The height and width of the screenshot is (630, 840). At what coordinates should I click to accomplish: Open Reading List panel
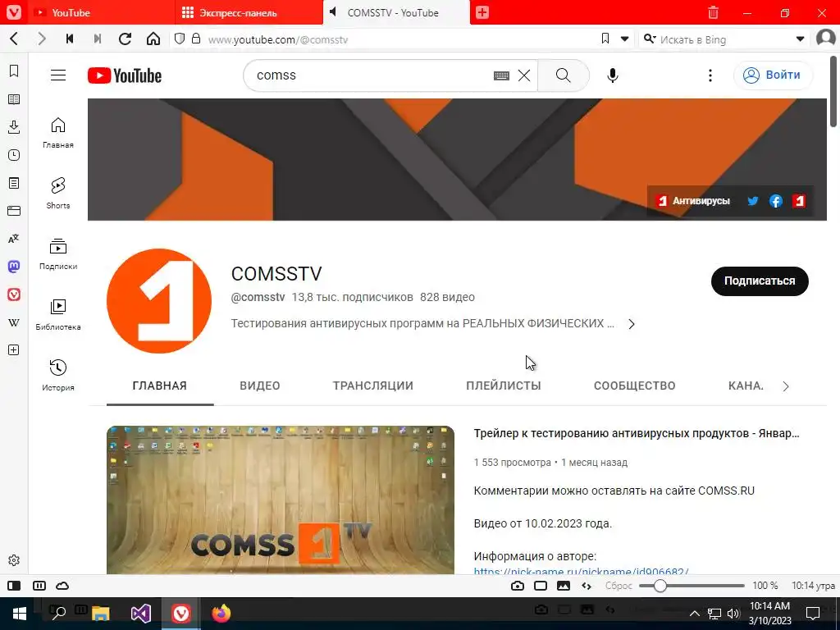tap(14, 99)
